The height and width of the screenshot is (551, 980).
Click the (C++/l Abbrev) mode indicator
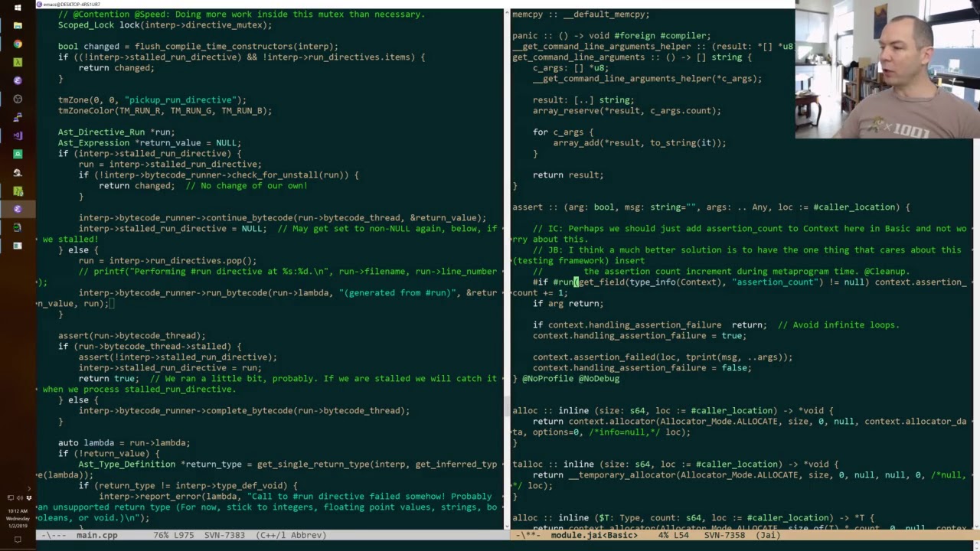click(291, 535)
